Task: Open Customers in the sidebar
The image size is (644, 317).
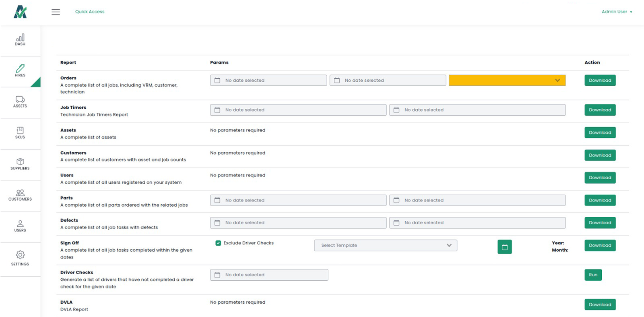Action: click(20, 195)
